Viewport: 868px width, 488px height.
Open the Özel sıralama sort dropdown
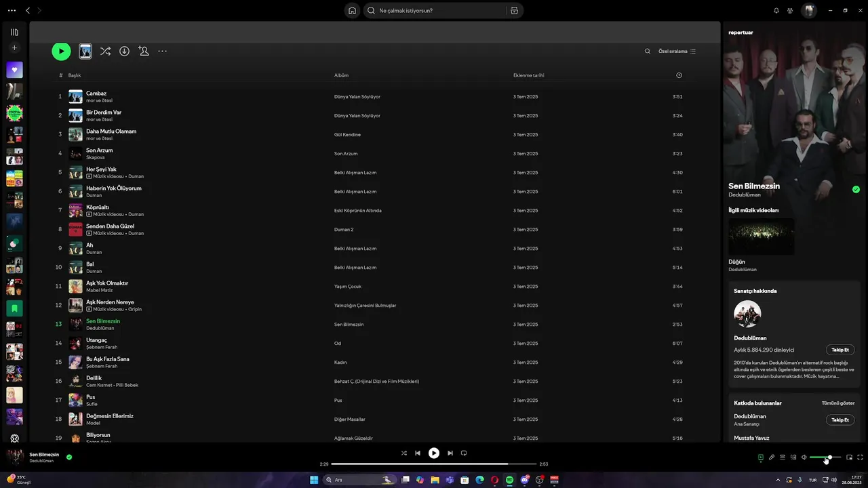pyautogui.click(x=677, y=51)
